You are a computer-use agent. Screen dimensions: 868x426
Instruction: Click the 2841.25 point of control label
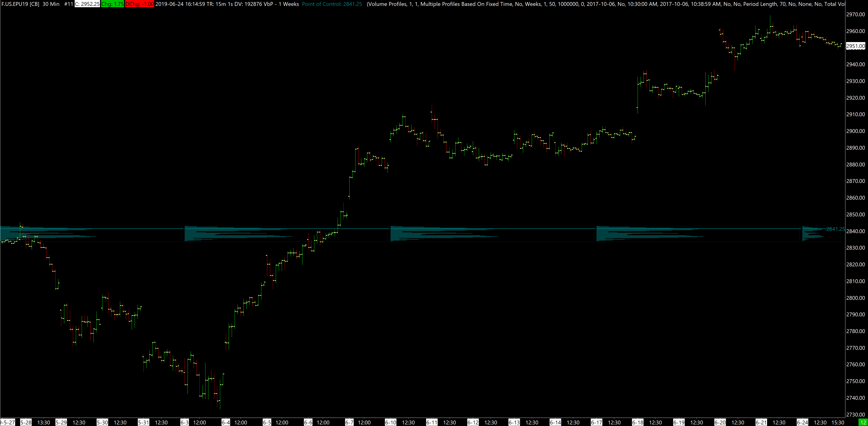click(835, 229)
